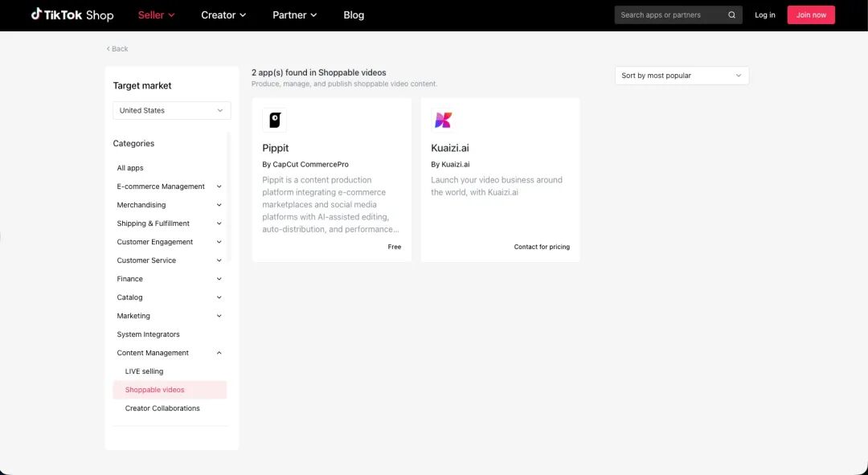Open the Sort by most popular dropdown

click(682, 76)
